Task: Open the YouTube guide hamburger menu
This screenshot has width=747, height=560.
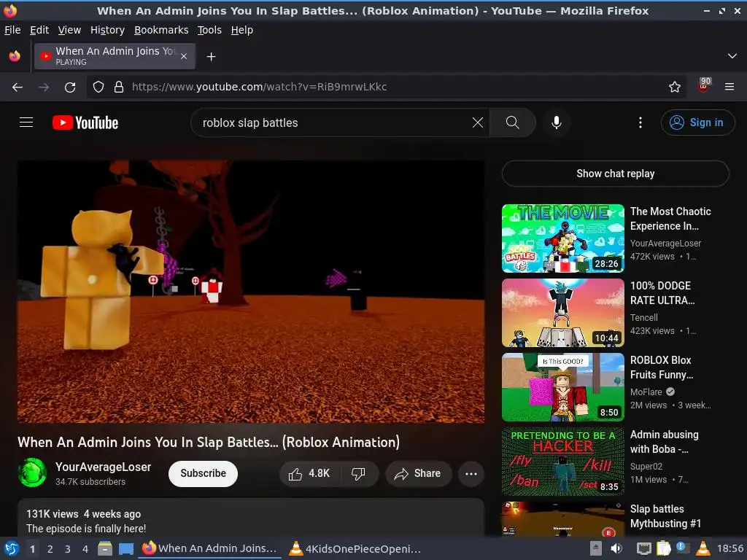Action: (26, 122)
